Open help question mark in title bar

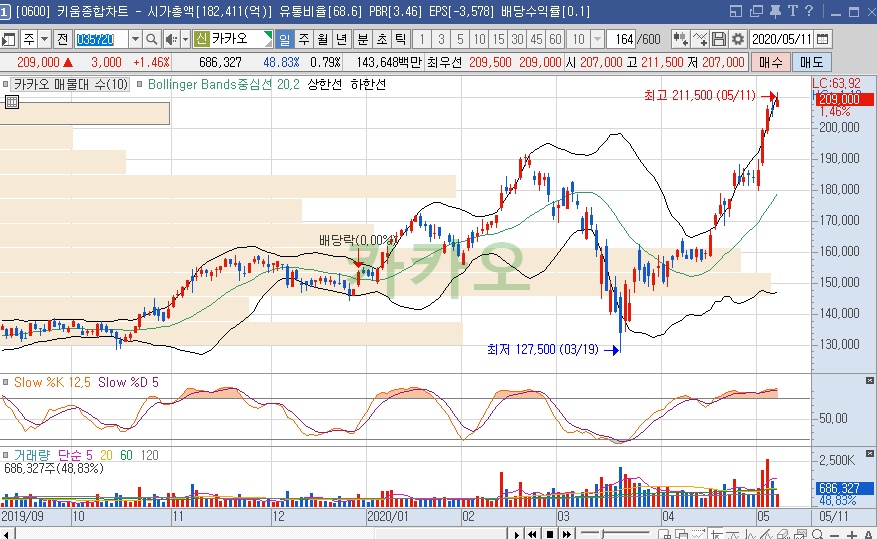point(809,11)
